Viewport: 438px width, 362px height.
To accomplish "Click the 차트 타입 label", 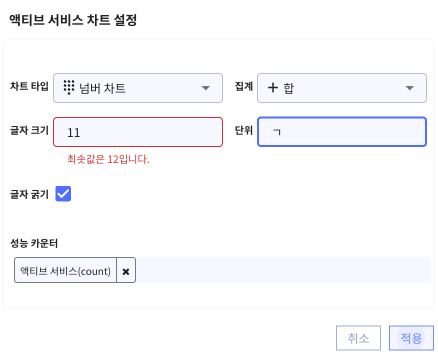I will tap(29, 86).
